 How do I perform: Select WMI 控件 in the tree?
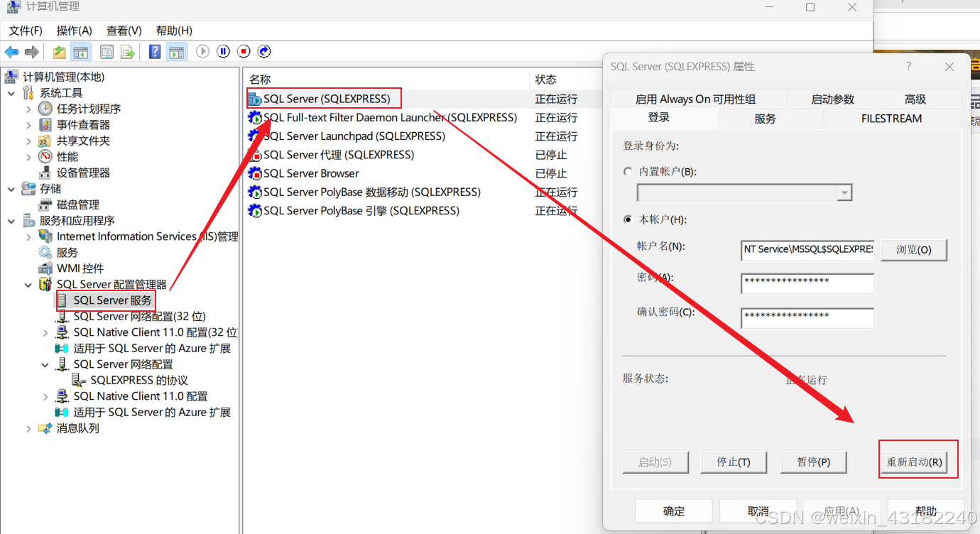80,268
